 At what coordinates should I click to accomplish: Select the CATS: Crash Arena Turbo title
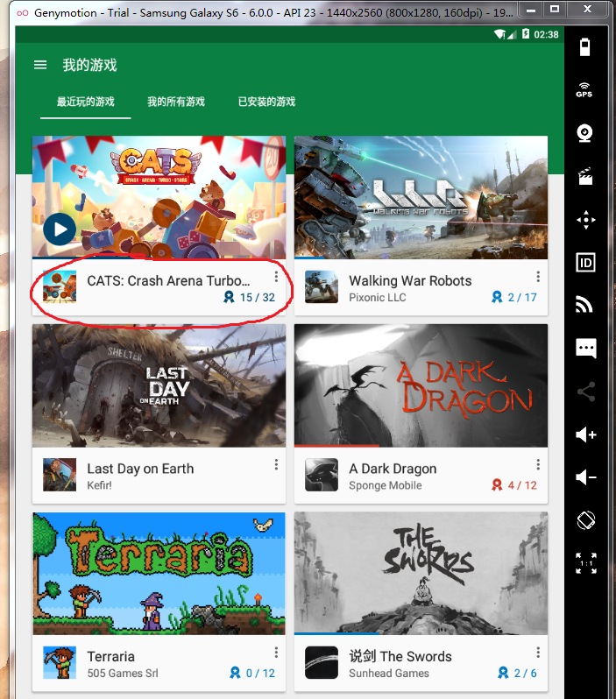168,281
